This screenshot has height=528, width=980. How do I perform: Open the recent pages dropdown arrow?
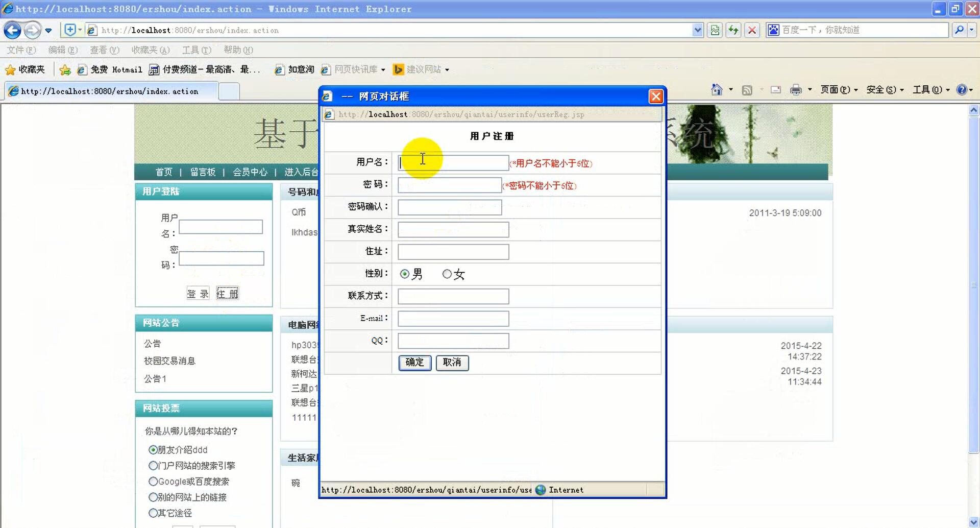(x=48, y=31)
